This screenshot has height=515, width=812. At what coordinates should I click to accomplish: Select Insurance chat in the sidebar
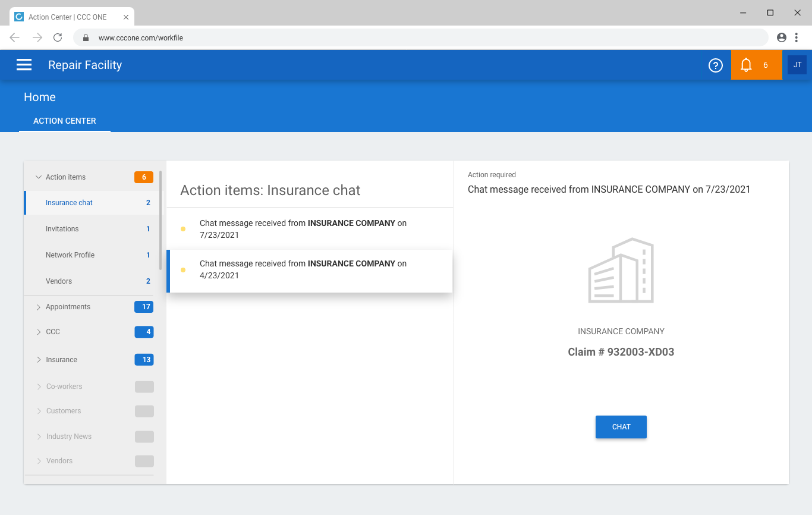click(92, 203)
